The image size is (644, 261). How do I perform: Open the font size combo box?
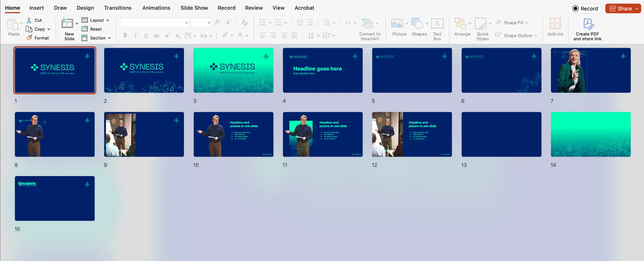201,23
